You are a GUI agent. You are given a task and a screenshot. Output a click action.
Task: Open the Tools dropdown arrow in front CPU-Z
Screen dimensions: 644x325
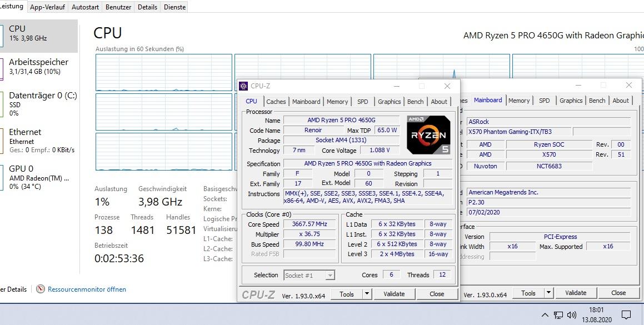point(367,294)
